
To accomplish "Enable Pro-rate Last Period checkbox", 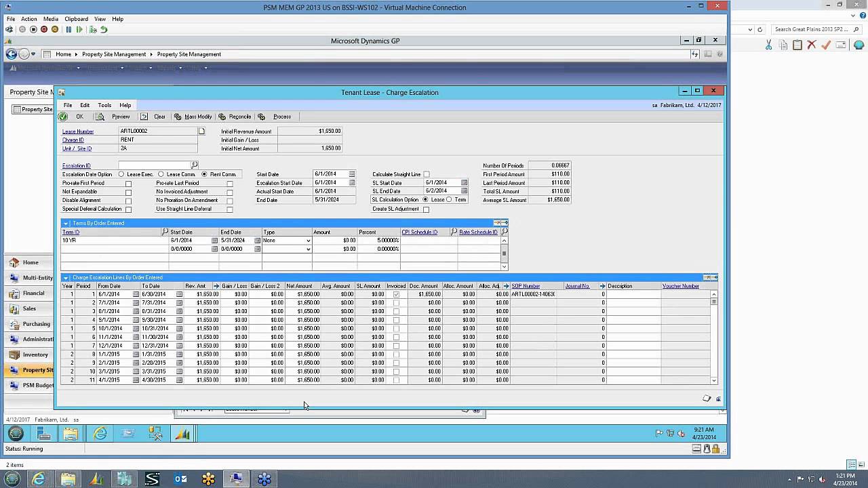I will [230, 184].
